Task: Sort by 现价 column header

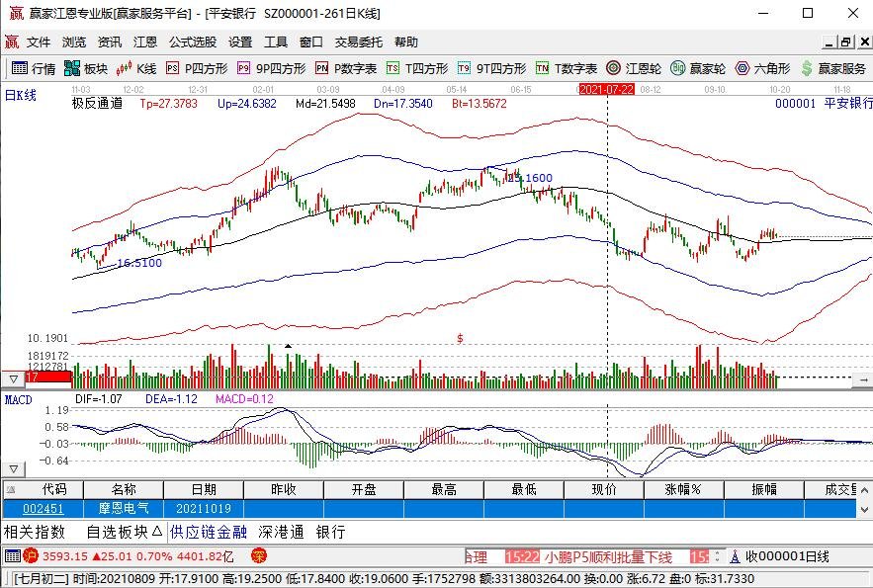Action: pyautogui.click(x=604, y=489)
